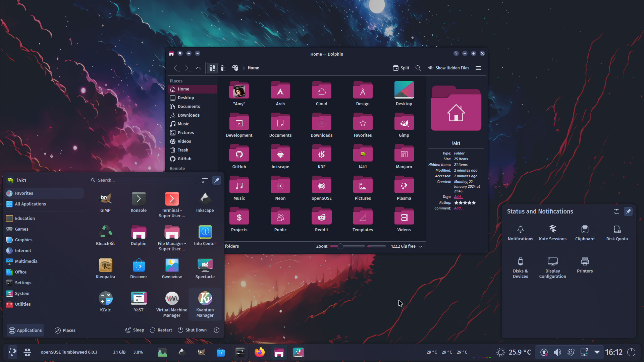Open Disk Quota tray entry
Screen dimensions: 644x362
(617, 233)
